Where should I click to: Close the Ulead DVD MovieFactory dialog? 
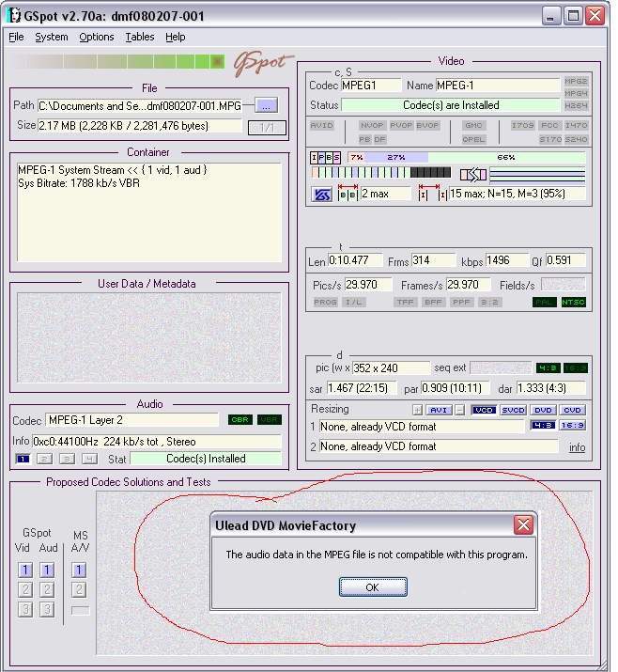point(523,525)
